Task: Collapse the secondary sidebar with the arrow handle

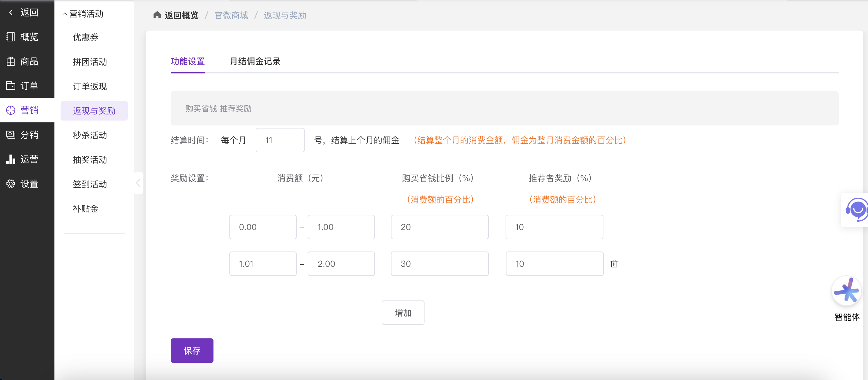Action: (138, 183)
